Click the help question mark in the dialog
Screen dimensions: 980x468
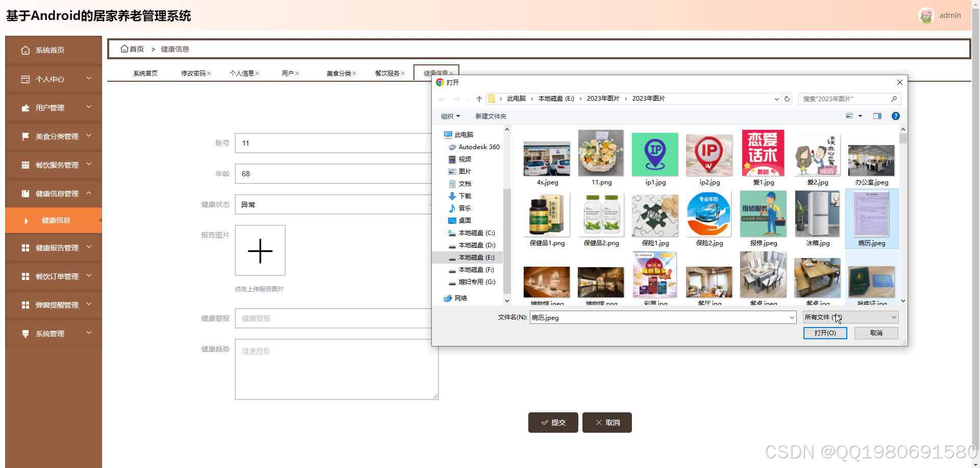pyautogui.click(x=895, y=116)
